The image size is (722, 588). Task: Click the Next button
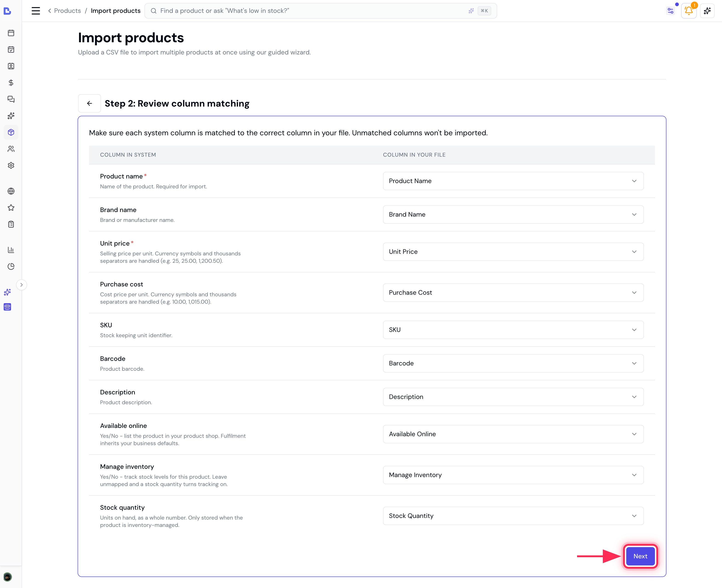(x=640, y=556)
